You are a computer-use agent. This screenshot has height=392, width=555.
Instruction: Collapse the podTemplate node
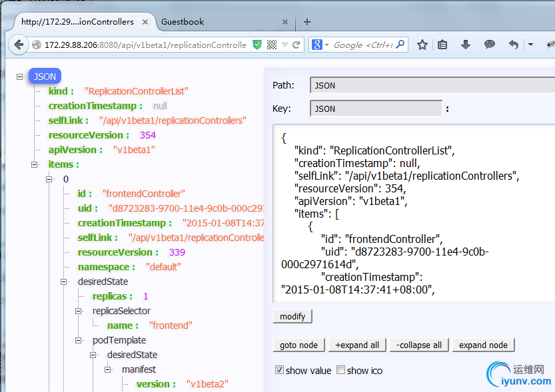pyautogui.click(x=79, y=340)
